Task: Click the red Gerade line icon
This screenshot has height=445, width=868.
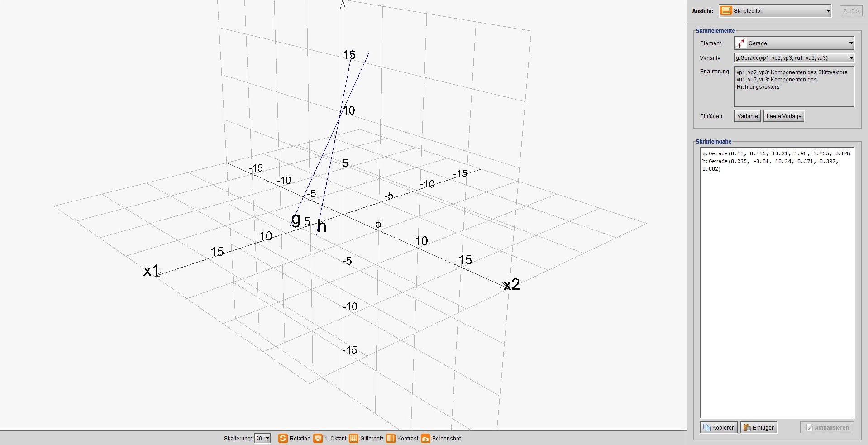Action: pyautogui.click(x=741, y=43)
